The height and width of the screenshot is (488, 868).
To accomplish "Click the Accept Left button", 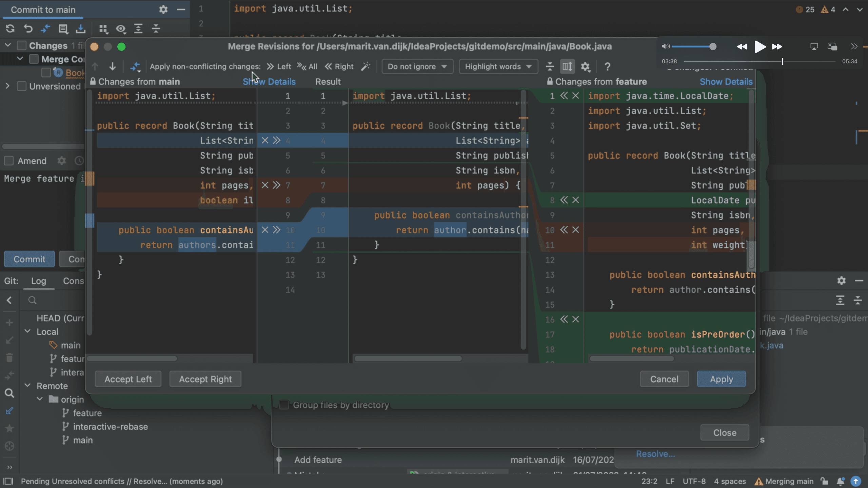I will [x=128, y=379].
